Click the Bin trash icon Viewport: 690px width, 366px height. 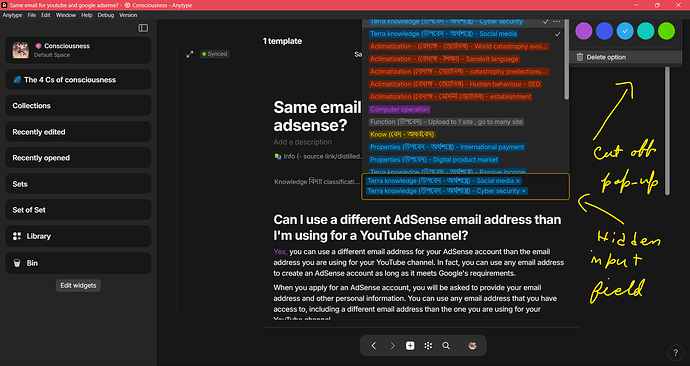tap(17, 263)
